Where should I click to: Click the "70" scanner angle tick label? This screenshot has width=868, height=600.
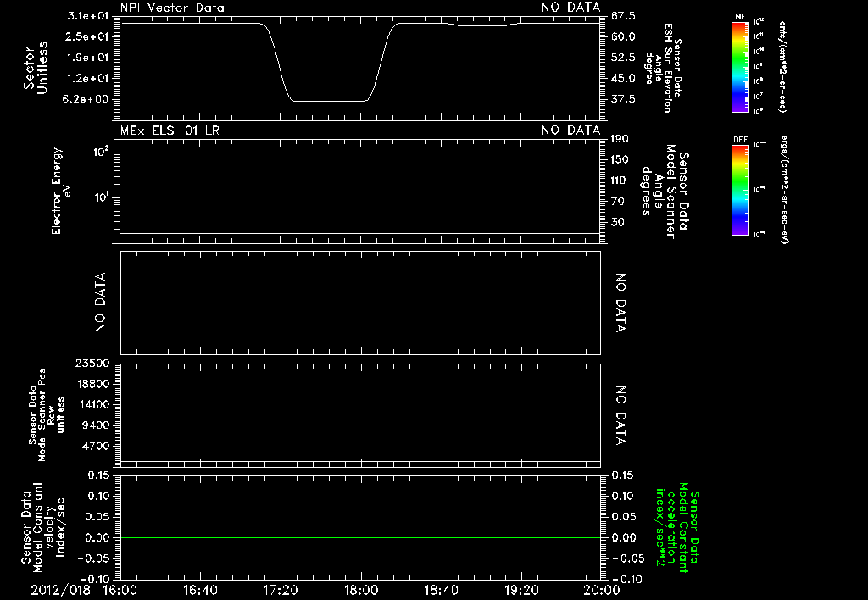617,202
